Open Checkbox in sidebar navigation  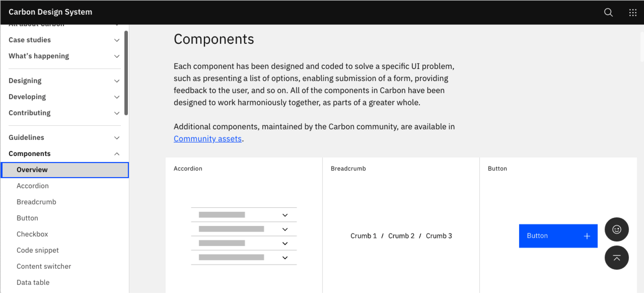pos(32,234)
